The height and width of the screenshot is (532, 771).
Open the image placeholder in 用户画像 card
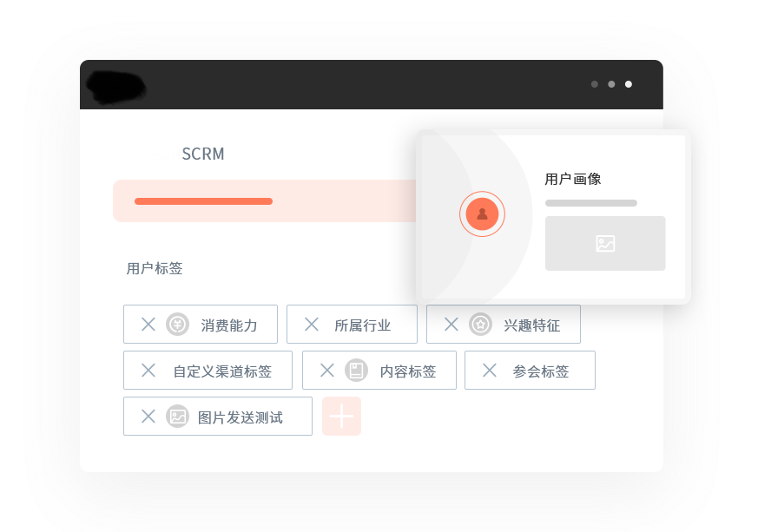tap(605, 244)
